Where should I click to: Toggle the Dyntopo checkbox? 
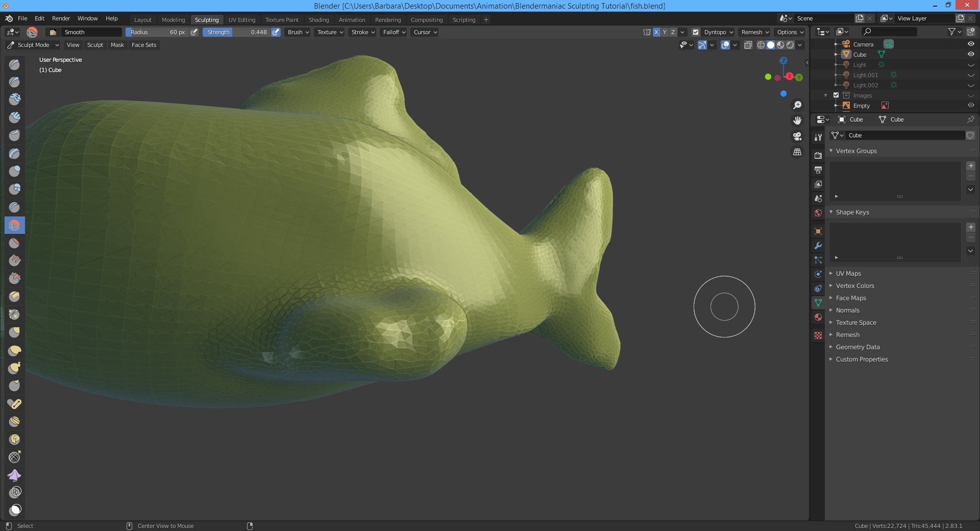click(x=696, y=32)
